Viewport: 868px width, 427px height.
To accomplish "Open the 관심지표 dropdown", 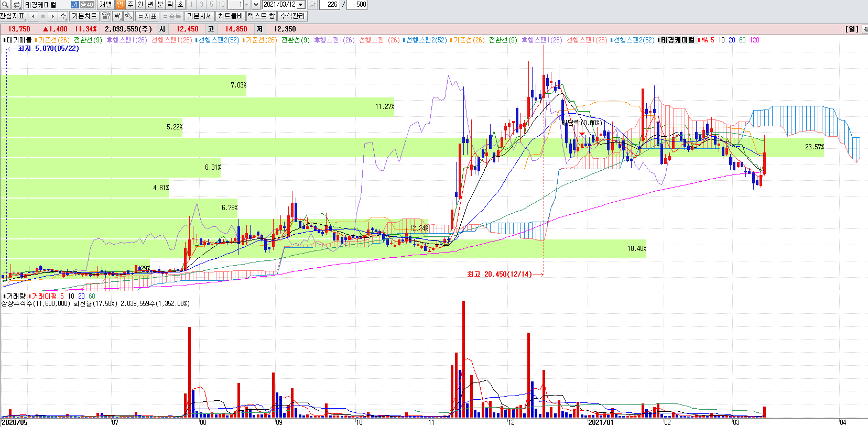I will click(13, 16).
